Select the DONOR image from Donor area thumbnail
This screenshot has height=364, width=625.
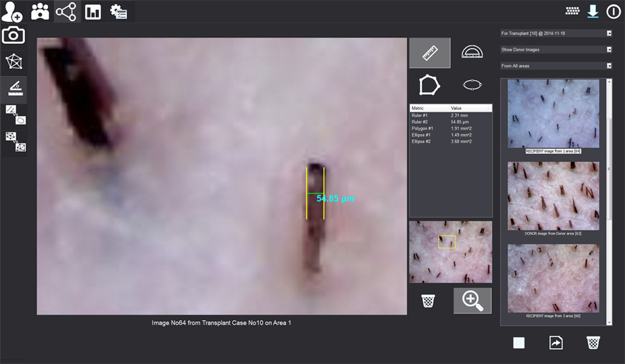click(553, 196)
